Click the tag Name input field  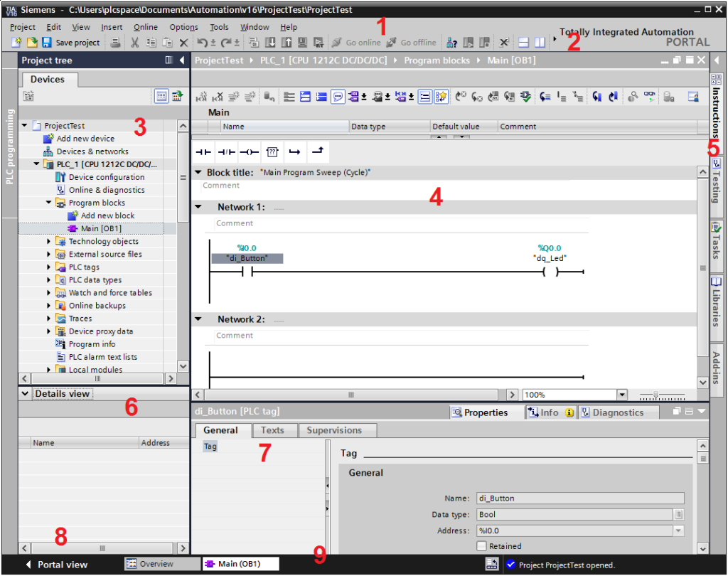(x=579, y=498)
